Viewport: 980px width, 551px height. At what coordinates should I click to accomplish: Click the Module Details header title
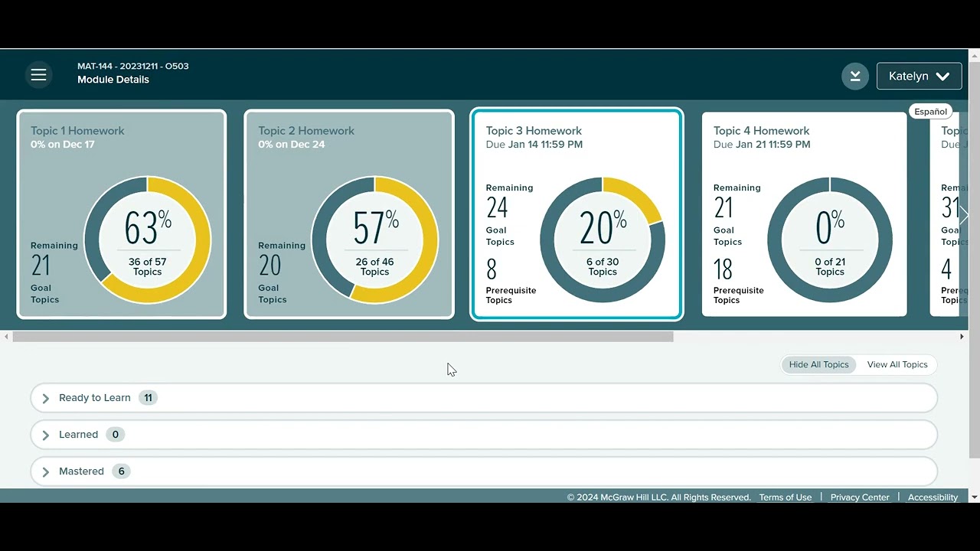(x=113, y=80)
